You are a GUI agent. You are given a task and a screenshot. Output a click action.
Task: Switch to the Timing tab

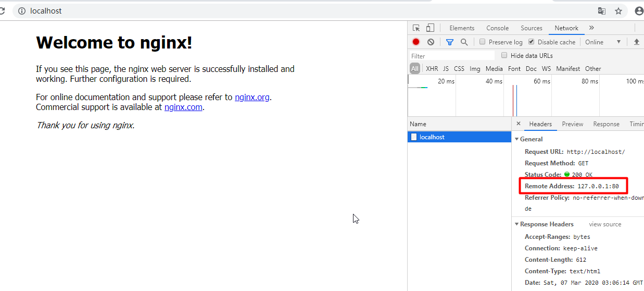pos(636,124)
